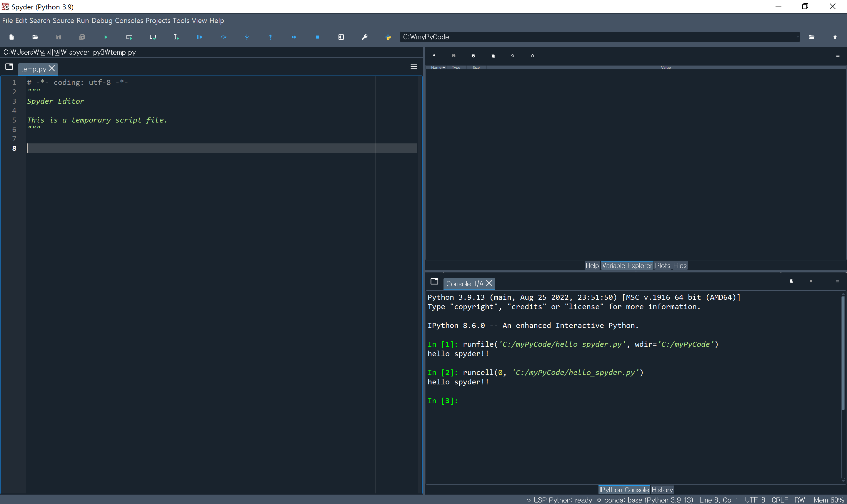Click Remove all variables trash icon
This screenshot has height=504, width=847.
coord(493,56)
